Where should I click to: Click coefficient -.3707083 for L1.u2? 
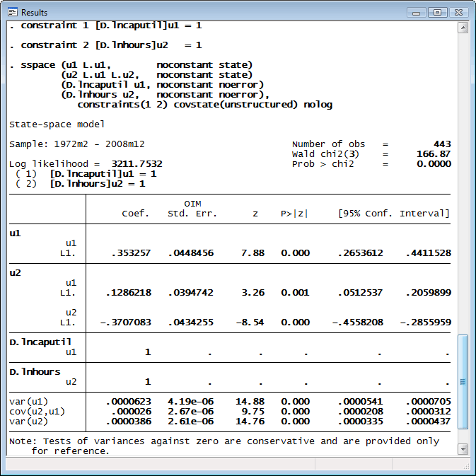point(126,322)
